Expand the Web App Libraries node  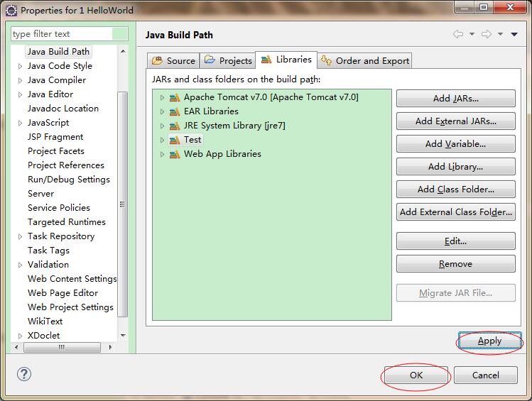point(162,154)
